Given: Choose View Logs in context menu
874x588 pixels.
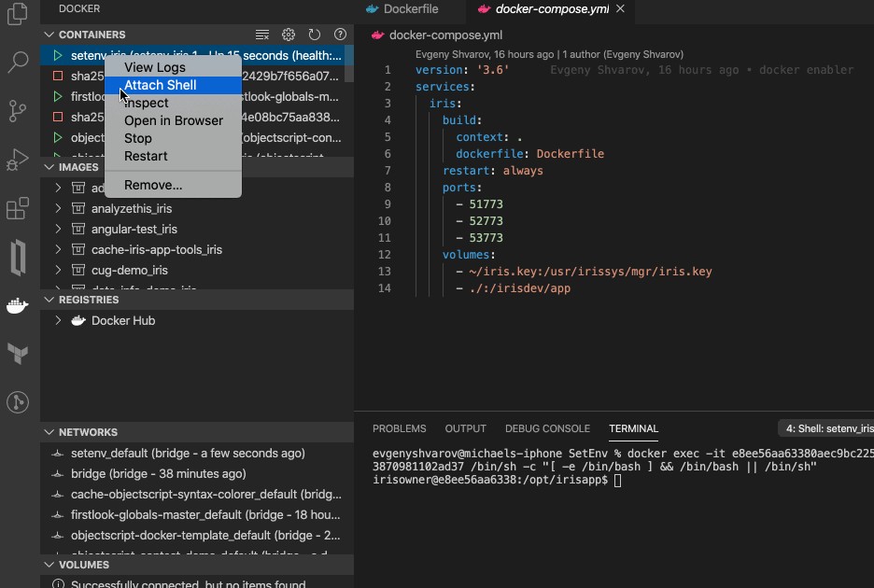Looking at the screenshot, I should tap(154, 67).
